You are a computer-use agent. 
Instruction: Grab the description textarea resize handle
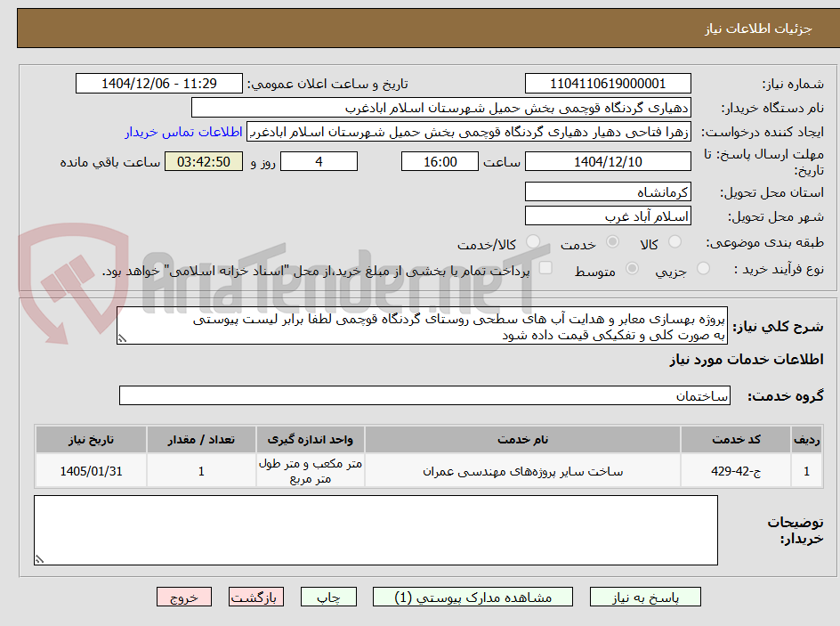click(122, 338)
